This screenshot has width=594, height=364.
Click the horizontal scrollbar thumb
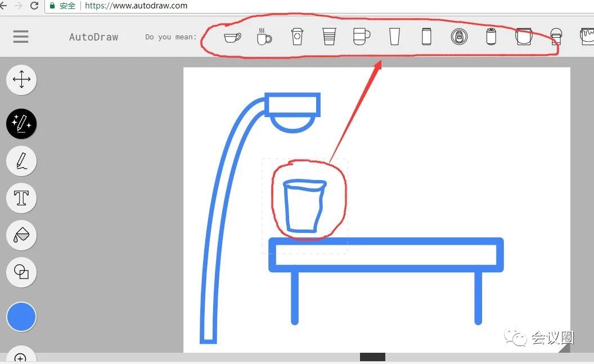pos(372,357)
